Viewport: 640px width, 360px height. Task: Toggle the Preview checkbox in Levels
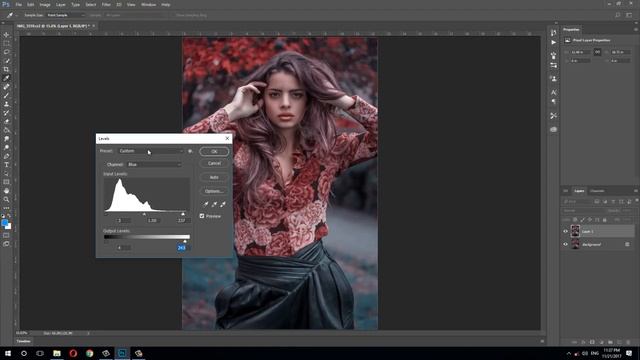(x=202, y=216)
